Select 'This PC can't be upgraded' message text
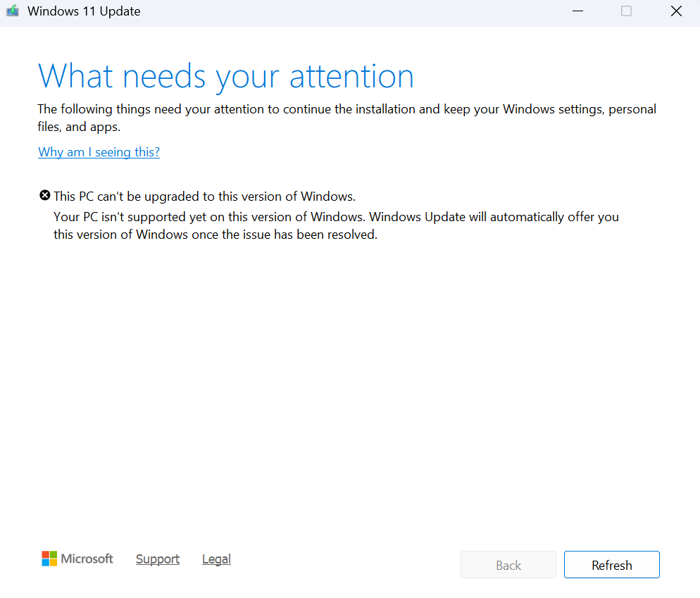This screenshot has width=700, height=598. [x=204, y=197]
